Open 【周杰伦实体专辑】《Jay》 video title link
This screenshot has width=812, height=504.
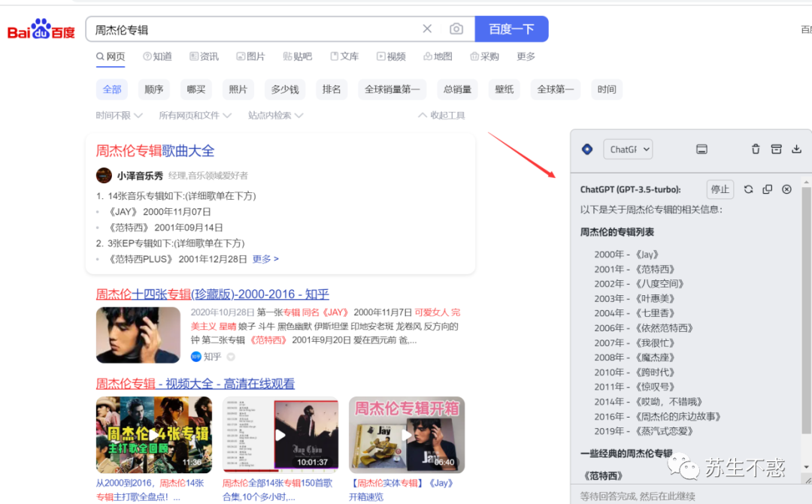(x=401, y=490)
